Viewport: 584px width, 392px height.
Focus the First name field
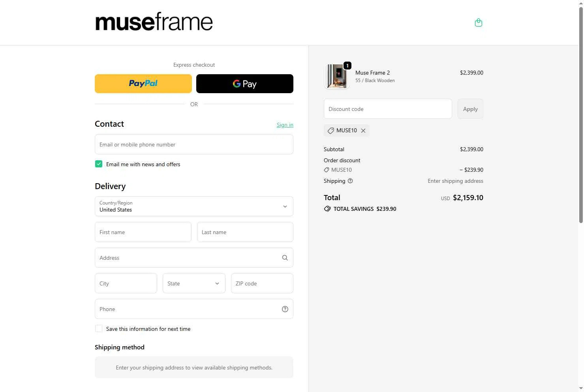pos(143,232)
